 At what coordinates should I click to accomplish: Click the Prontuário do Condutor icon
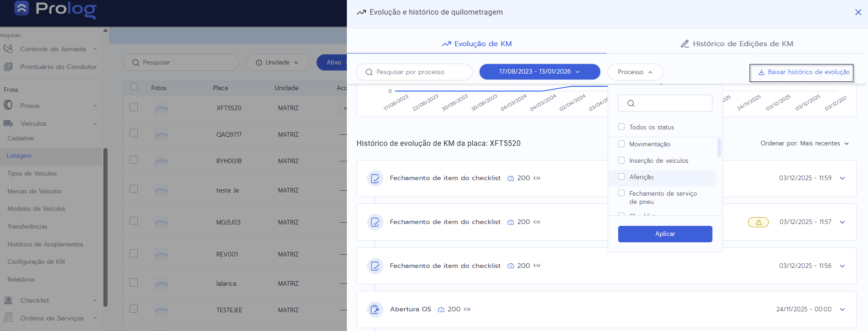(8, 67)
